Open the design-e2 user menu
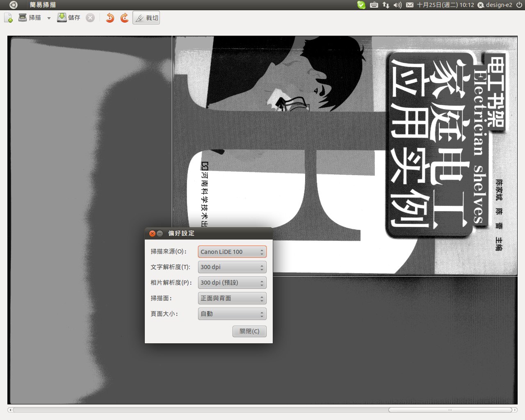525x420 pixels. [x=495, y=5]
